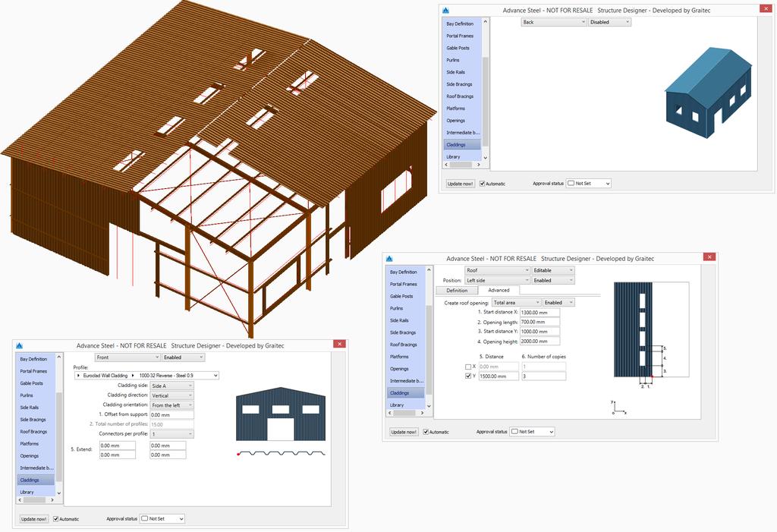Open the Roof cladding selection dropdown
This screenshot has width=777, height=532.
(x=498, y=270)
